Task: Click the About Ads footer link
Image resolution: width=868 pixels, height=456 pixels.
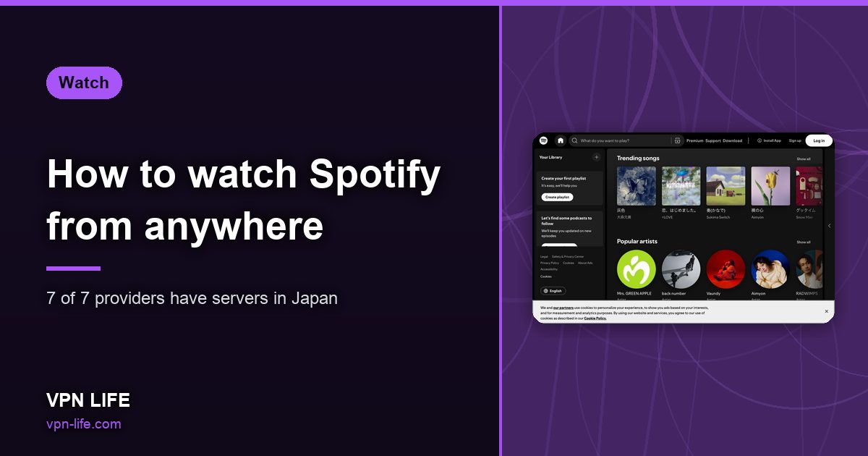Action: tap(585, 263)
